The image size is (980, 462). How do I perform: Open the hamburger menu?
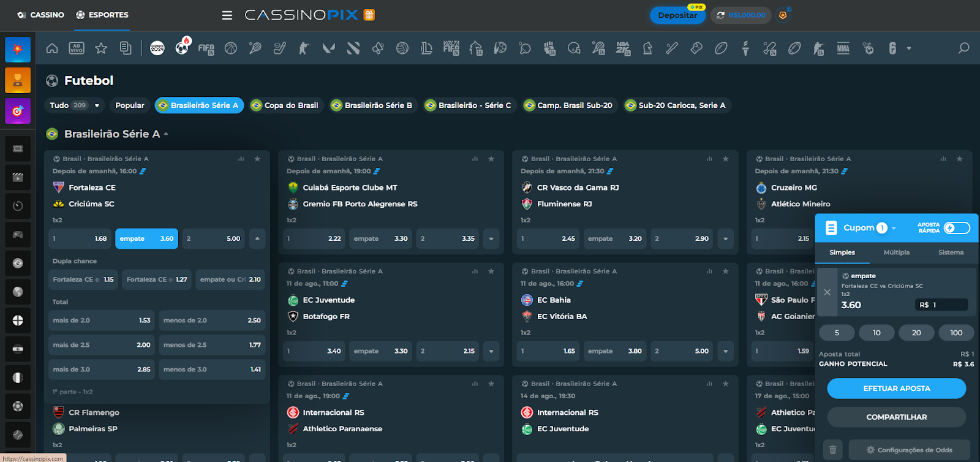tap(227, 15)
